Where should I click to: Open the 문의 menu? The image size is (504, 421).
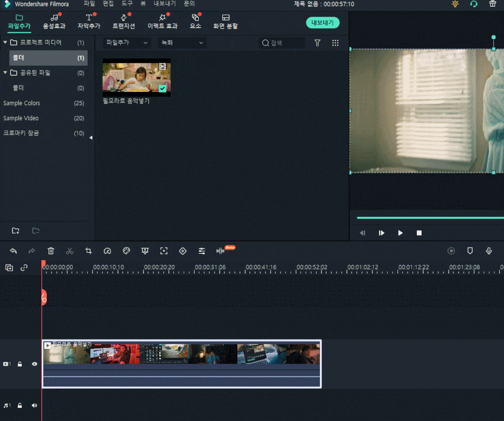(x=189, y=4)
